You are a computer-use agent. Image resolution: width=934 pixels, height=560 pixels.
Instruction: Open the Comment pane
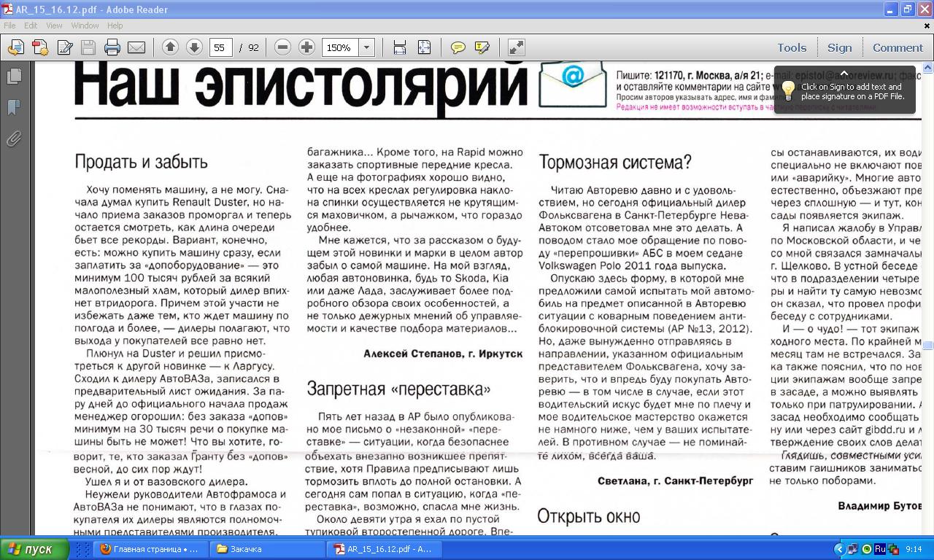[x=898, y=47]
